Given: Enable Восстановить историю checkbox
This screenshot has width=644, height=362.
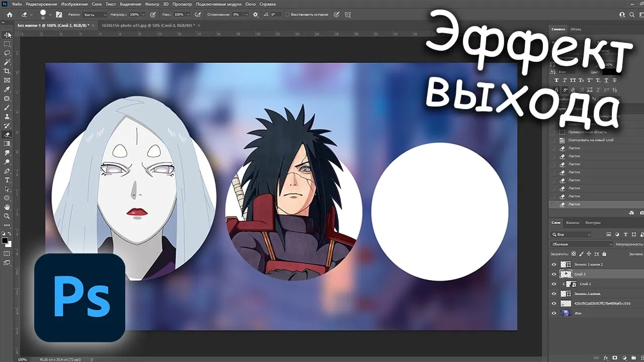Looking at the screenshot, I should point(288,15).
